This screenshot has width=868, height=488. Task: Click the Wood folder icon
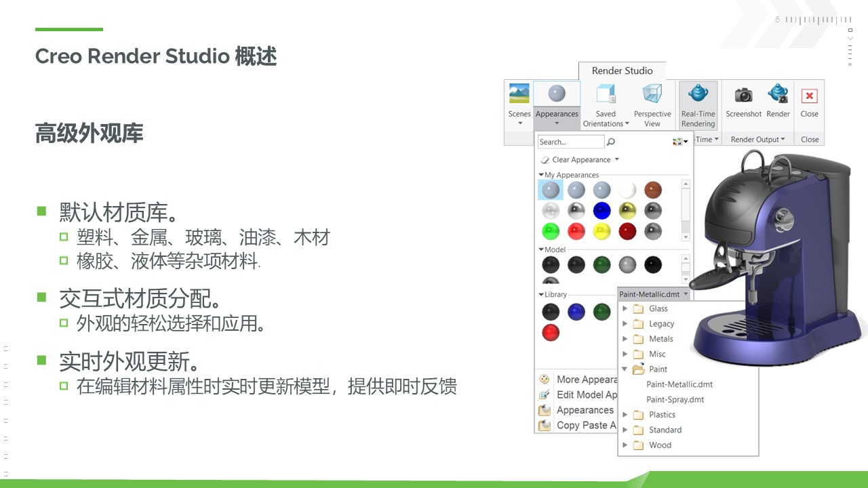tap(638, 445)
